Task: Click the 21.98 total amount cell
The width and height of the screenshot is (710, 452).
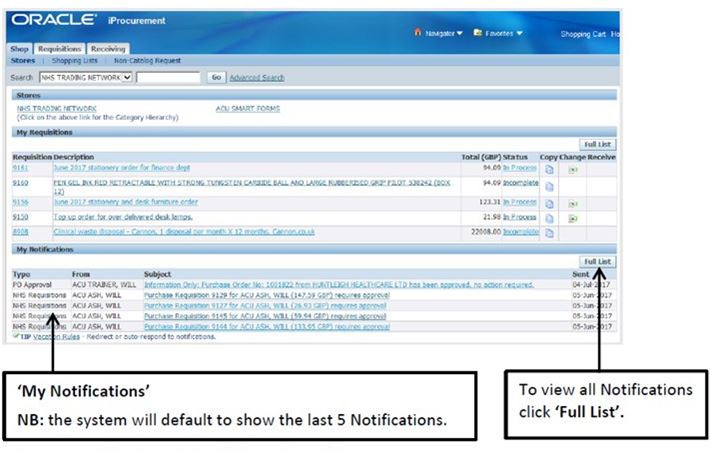Action: pos(492,217)
